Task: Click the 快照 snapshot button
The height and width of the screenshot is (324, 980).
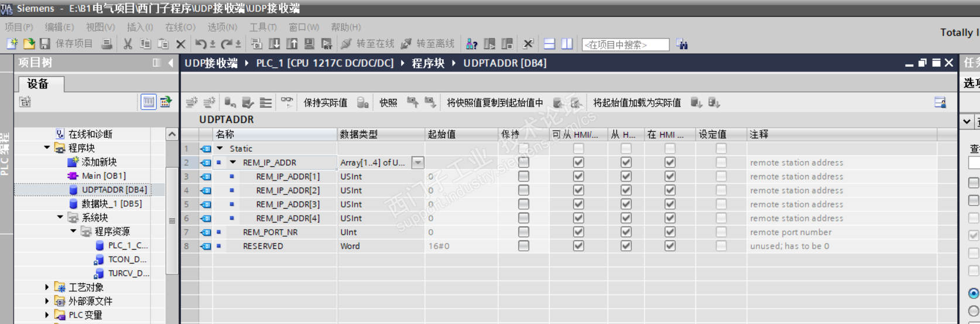Action: [x=388, y=103]
